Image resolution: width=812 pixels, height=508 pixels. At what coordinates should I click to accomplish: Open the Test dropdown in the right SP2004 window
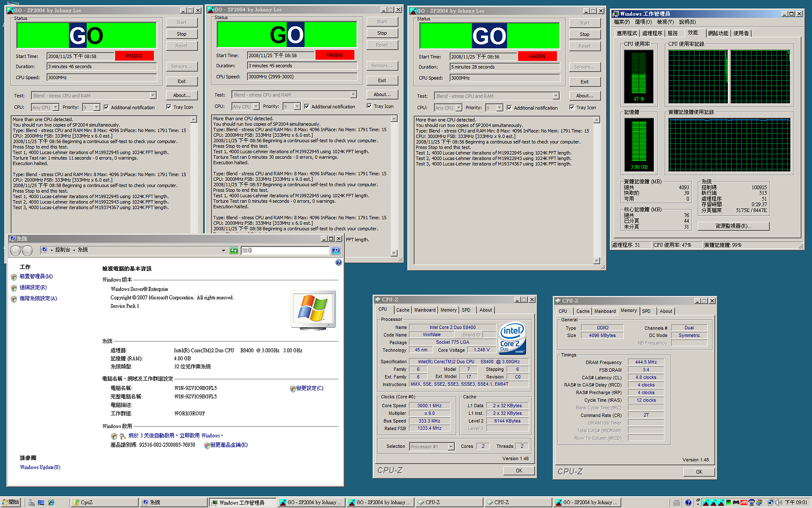(x=556, y=96)
